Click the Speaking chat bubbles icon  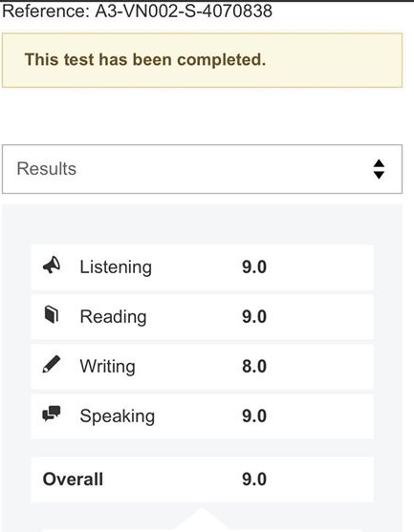[52, 414]
